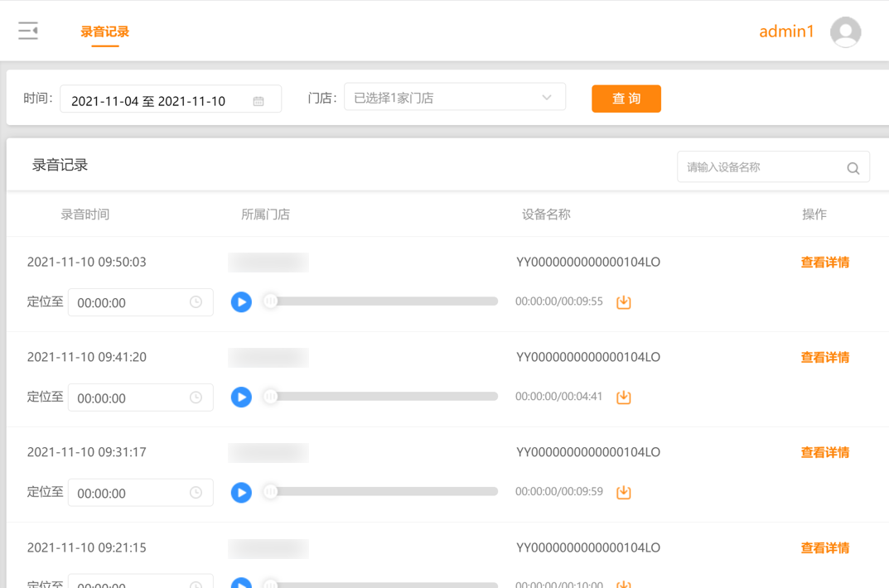889x588 pixels.
Task: Play the 2021-11-10 09:41:20 recording
Action: click(x=241, y=398)
